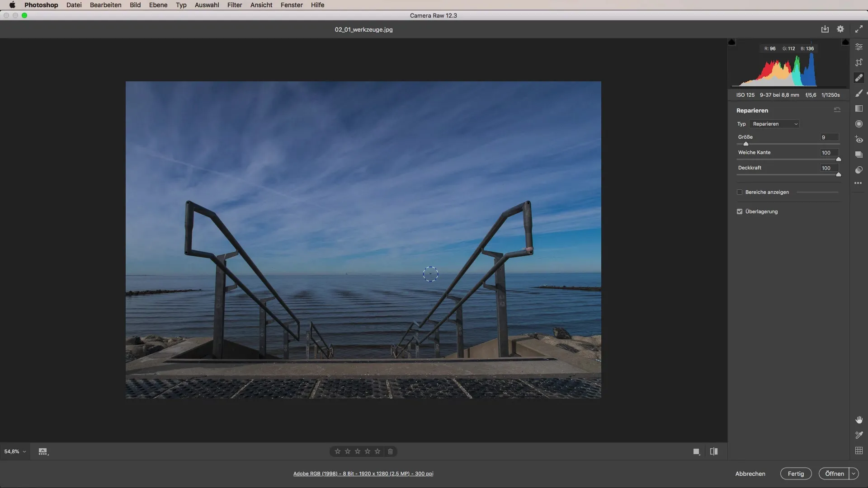This screenshot has height=488, width=868.
Task: Open the Typ Reparieren dropdown
Action: [x=774, y=124]
